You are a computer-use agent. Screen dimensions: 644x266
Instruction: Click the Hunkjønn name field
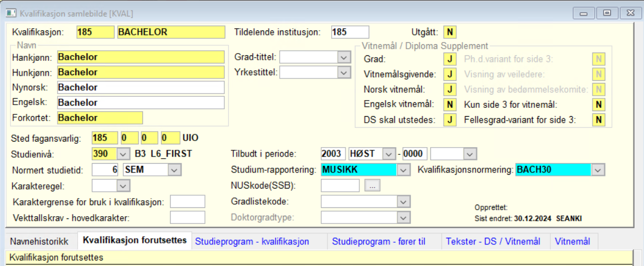click(141, 72)
